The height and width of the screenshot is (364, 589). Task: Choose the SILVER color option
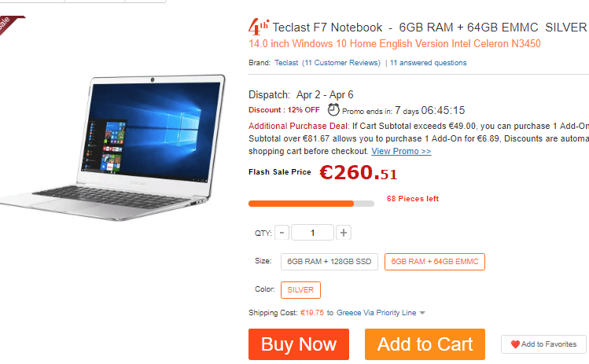tap(300, 290)
